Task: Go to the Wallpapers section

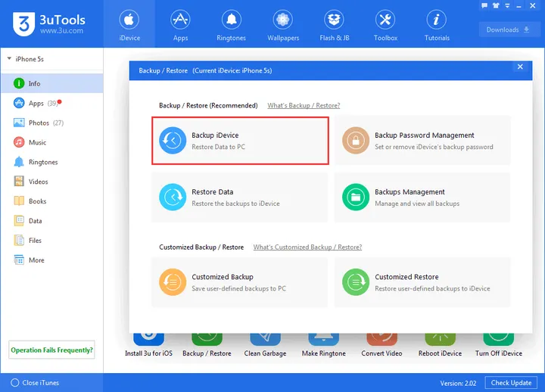Action: coord(283,24)
